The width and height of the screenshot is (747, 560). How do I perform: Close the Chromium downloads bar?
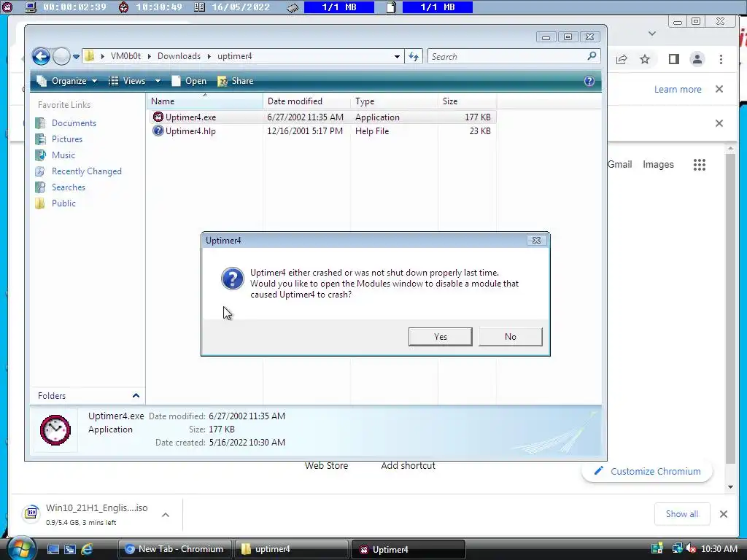(723, 514)
